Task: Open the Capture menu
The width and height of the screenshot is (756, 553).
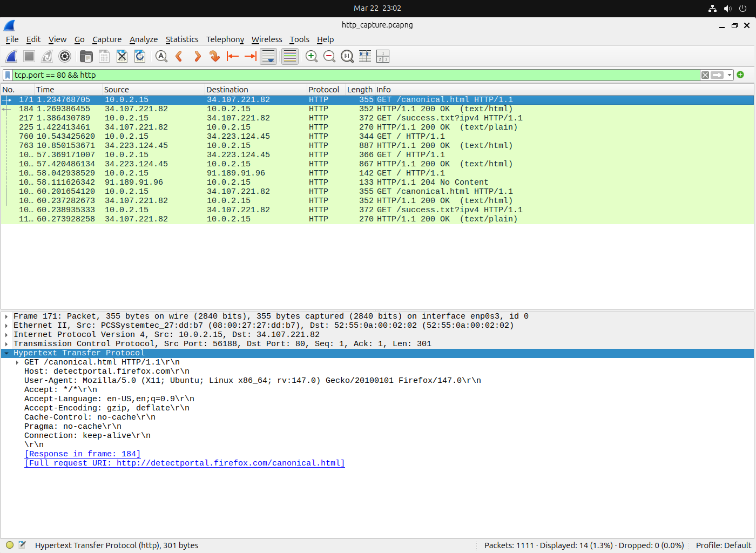Action: coord(107,39)
